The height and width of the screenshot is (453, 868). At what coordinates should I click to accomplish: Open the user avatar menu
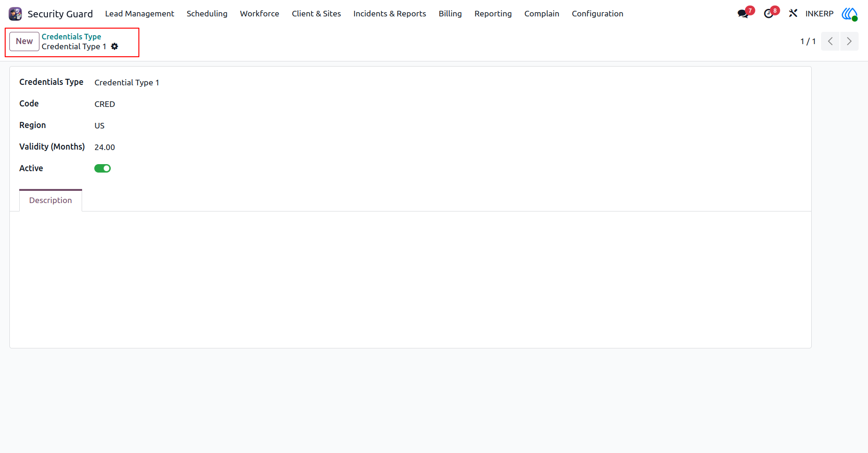[x=850, y=14]
